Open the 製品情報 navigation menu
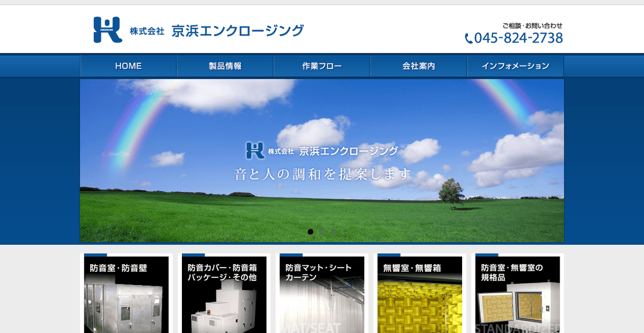Viewport: 644px width, 333px height. click(x=225, y=66)
